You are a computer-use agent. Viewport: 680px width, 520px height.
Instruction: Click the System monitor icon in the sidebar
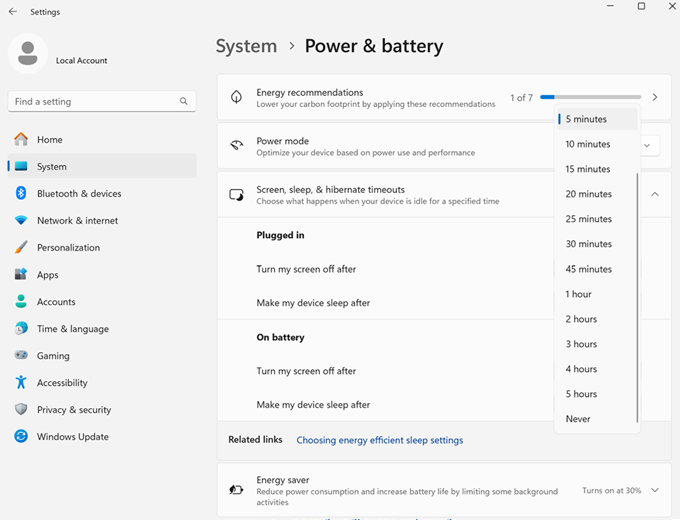21,166
